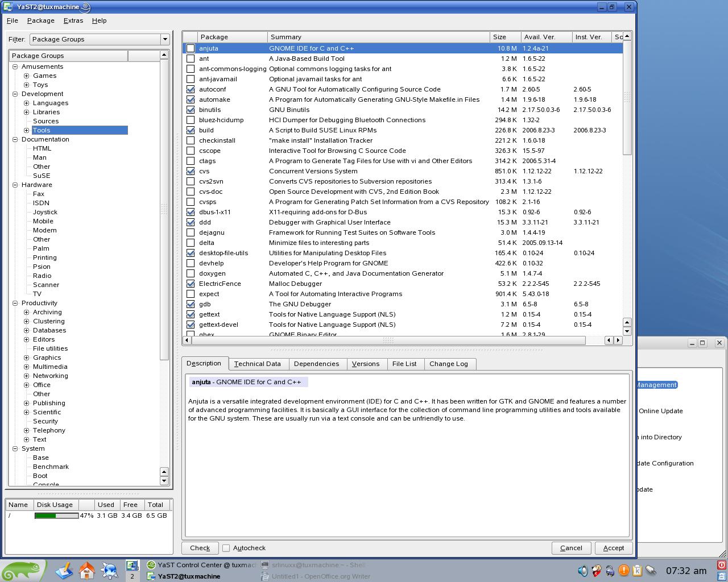Viewport: 728px width, 582px height.
Task: Sort by the Size column header
Action: (506, 37)
